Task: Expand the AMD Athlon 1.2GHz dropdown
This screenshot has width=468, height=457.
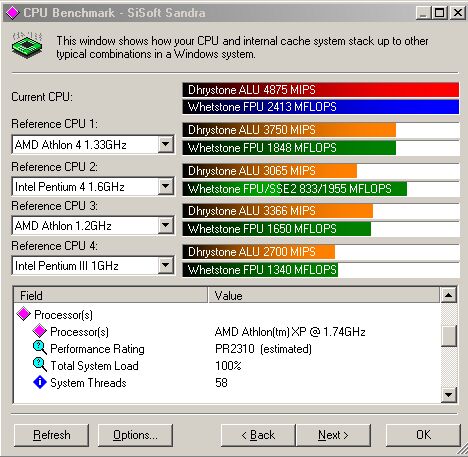Action: pos(166,226)
